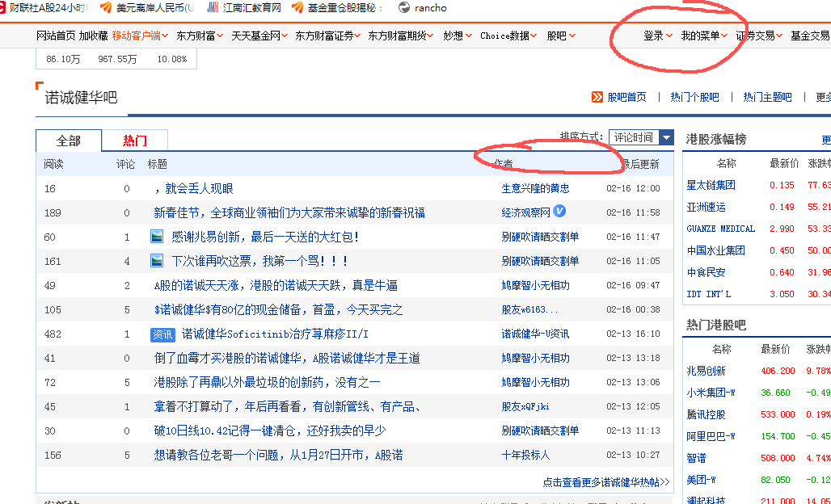Open the 美元离岸人民币 bookmark
The width and height of the screenshot is (831, 504).
[x=148, y=8]
